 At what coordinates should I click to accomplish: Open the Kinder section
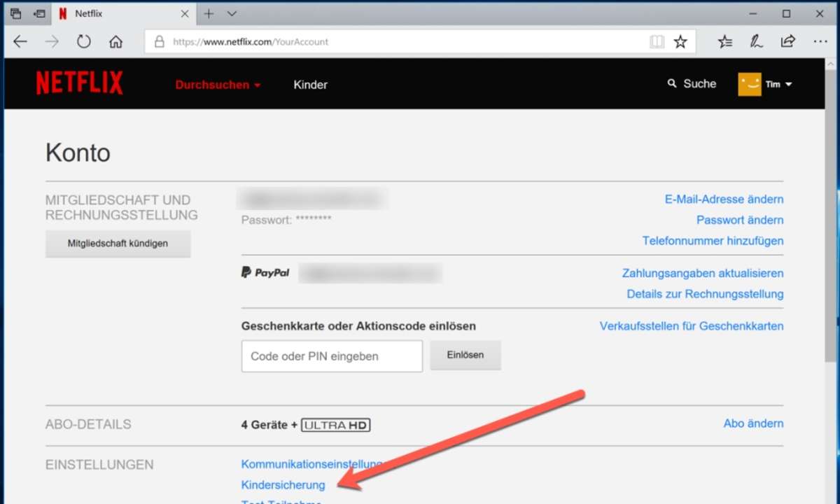(x=311, y=85)
